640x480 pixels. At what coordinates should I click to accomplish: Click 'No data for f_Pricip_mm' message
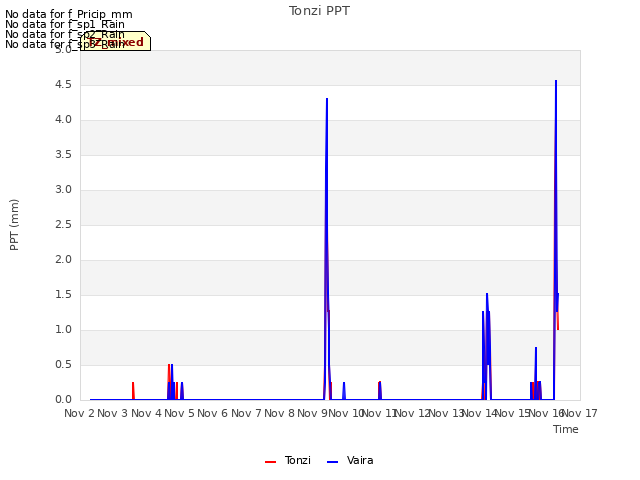69,14
